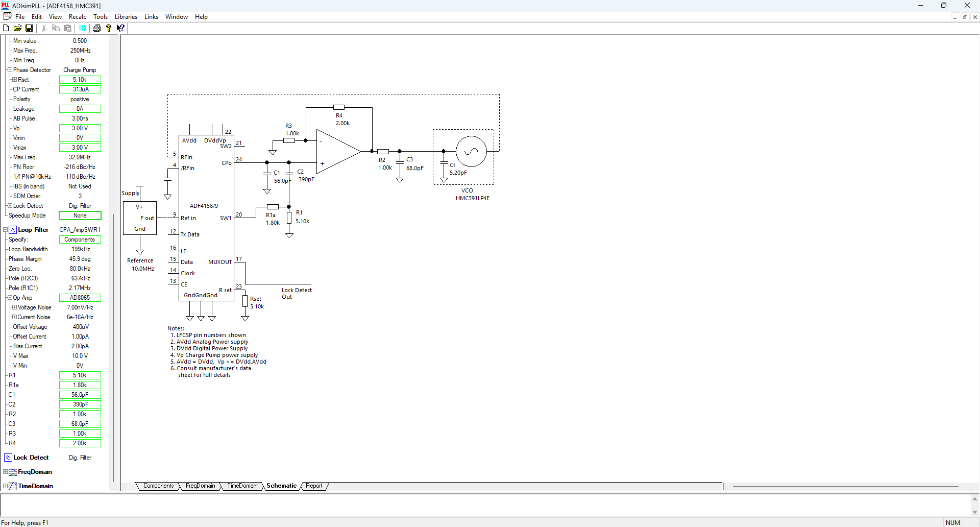980x527 pixels.
Task: Edit the Vp 3.00 V field
Action: (80, 128)
